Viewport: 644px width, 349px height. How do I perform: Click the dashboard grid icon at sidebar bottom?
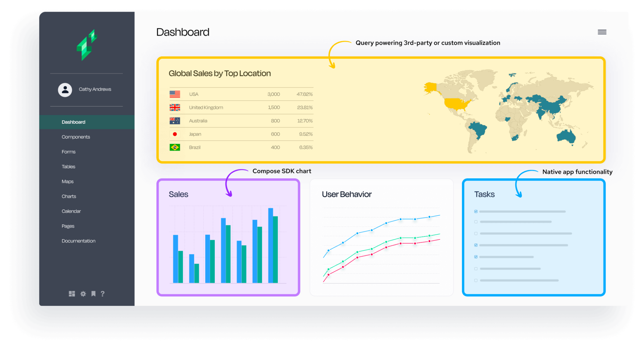[72, 294]
